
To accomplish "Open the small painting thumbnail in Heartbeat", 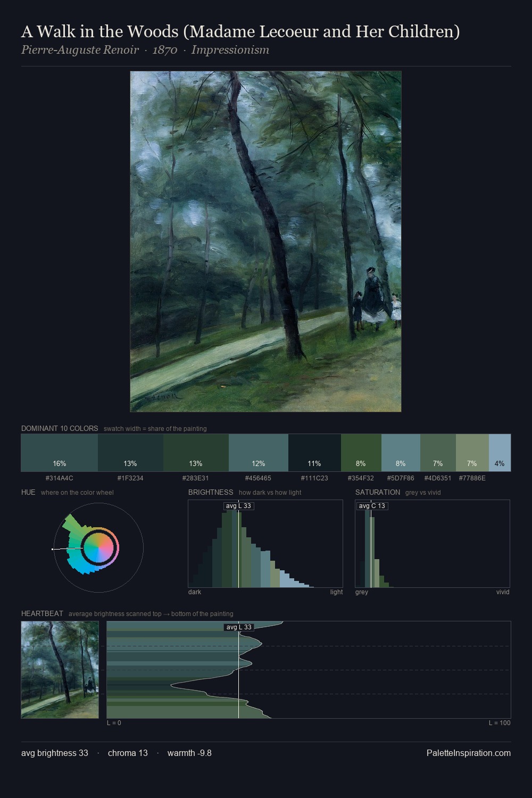I will (60, 670).
